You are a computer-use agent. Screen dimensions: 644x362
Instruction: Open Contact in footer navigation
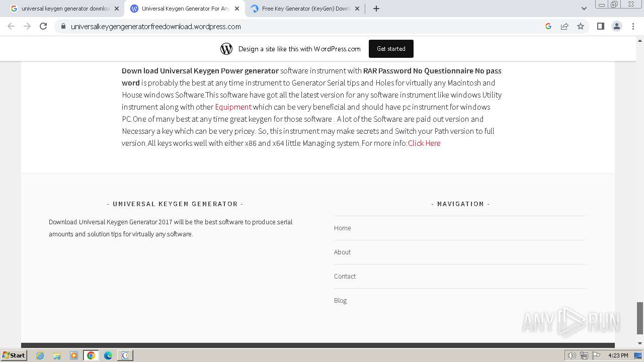[x=345, y=276]
